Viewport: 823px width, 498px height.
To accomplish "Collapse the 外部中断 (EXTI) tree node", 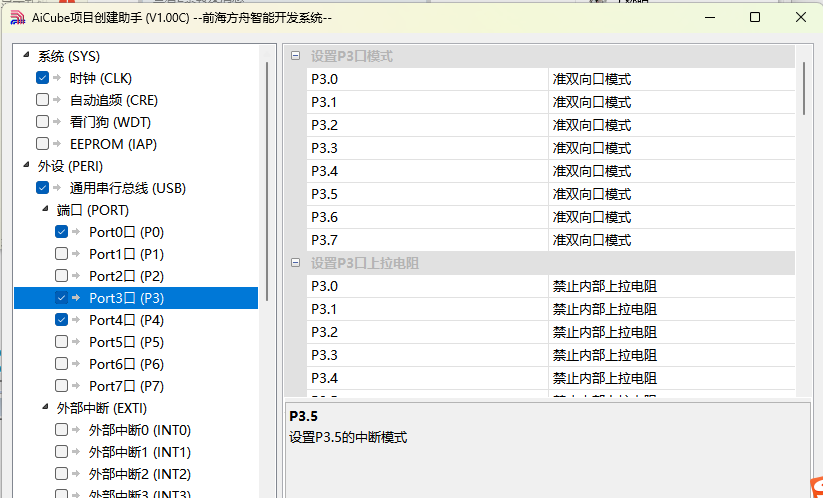I will pos(45,407).
